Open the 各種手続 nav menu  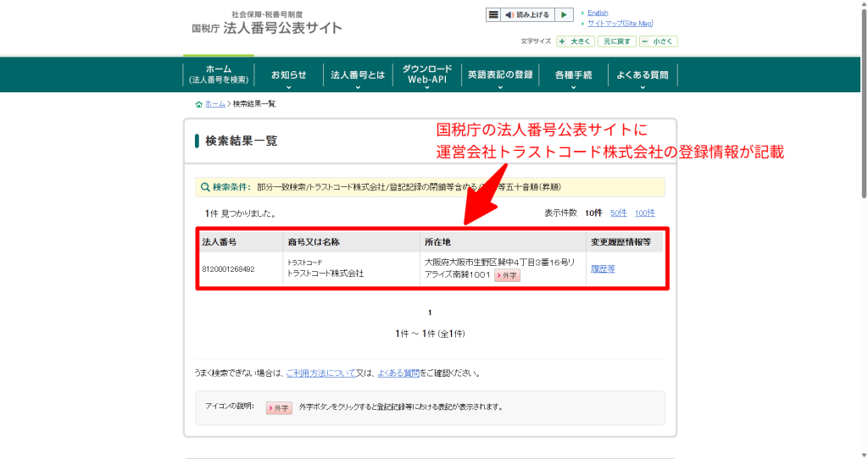(x=573, y=75)
